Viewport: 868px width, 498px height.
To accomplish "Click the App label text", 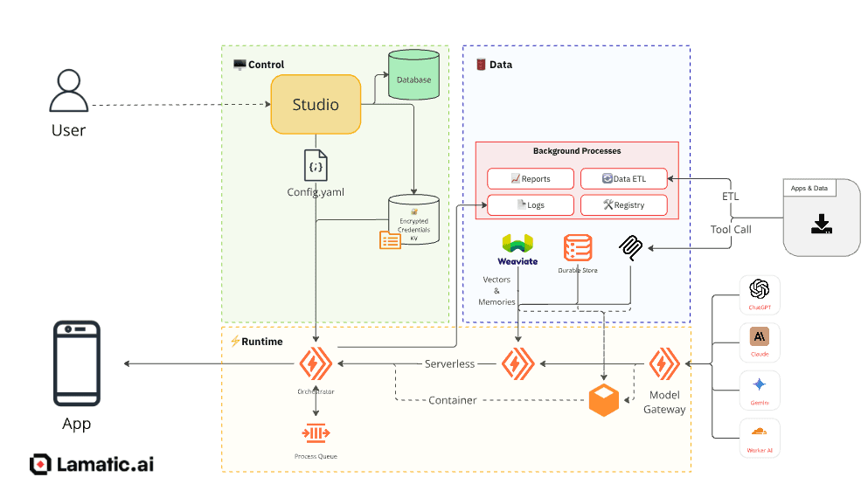I will (x=76, y=425).
